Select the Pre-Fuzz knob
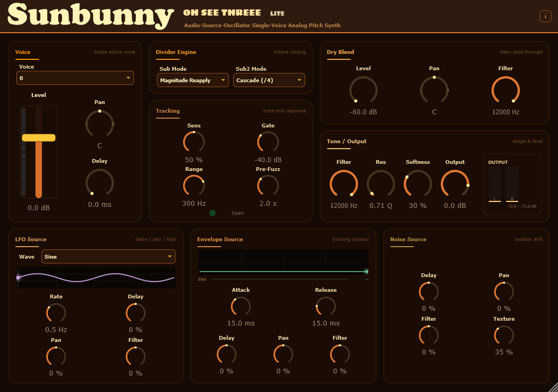 pos(268,185)
